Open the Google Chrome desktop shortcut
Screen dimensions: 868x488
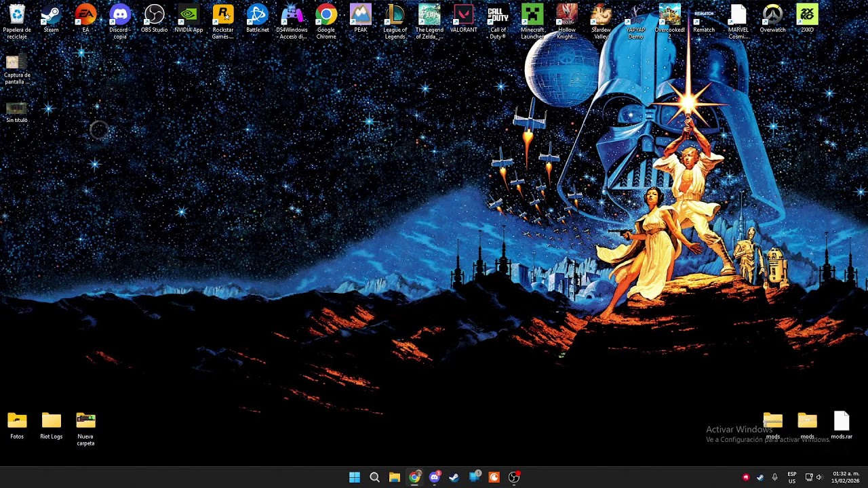(x=326, y=22)
